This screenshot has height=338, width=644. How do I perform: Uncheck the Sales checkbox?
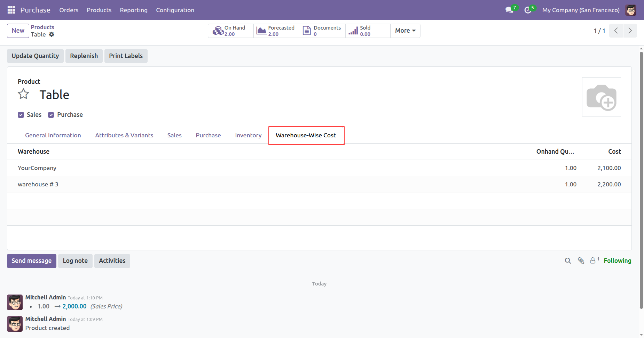21,115
